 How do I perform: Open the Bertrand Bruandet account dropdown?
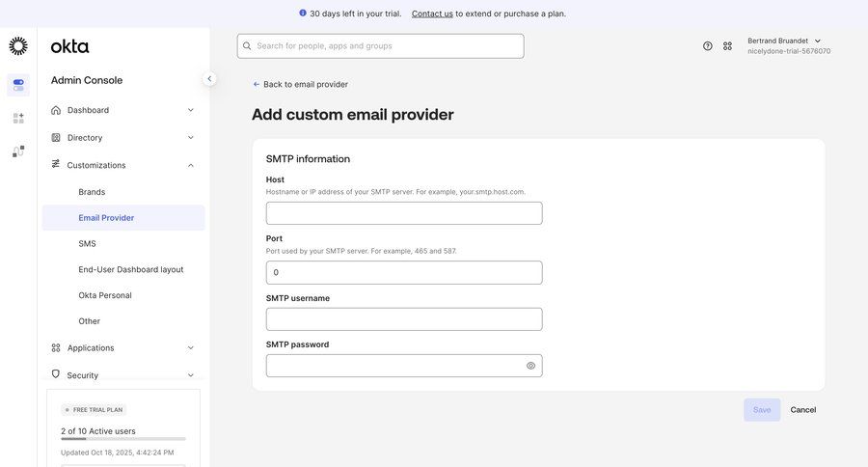click(784, 41)
